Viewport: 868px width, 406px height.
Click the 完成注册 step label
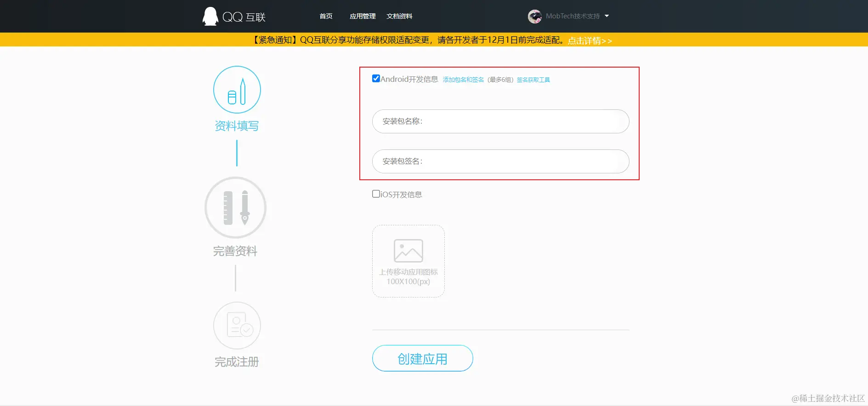click(237, 362)
